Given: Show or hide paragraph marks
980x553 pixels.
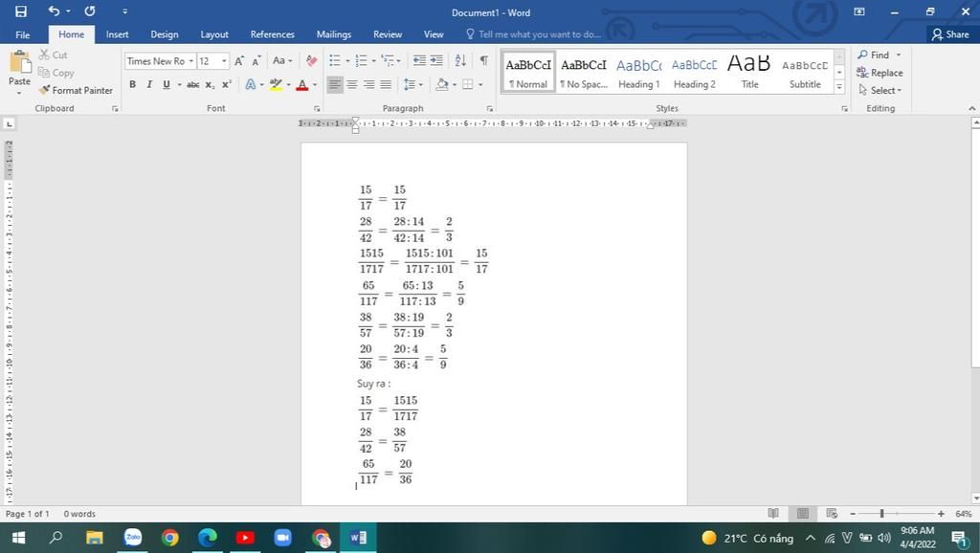Looking at the screenshot, I should tap(483, 60).
